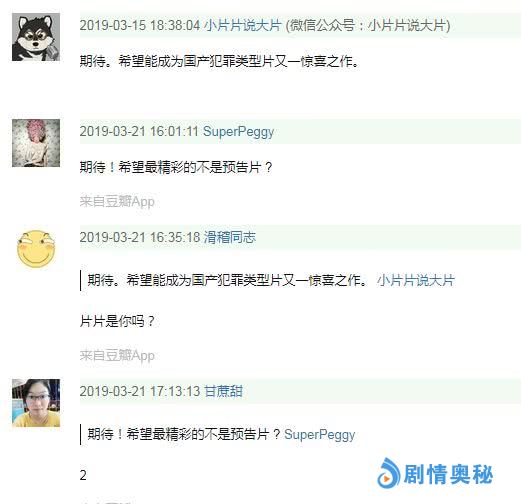Open 滑稽同志 username link
The width and height of the screenshot is (521, 504).
tap(230, 237)
